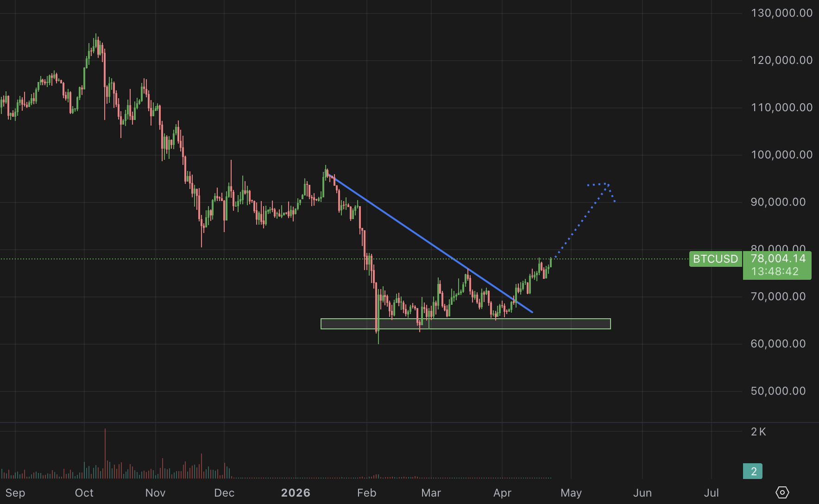Viewport: 819px width, 504px height.
Task: Select the blue descending trendline
Action: [x=431, y=244]
